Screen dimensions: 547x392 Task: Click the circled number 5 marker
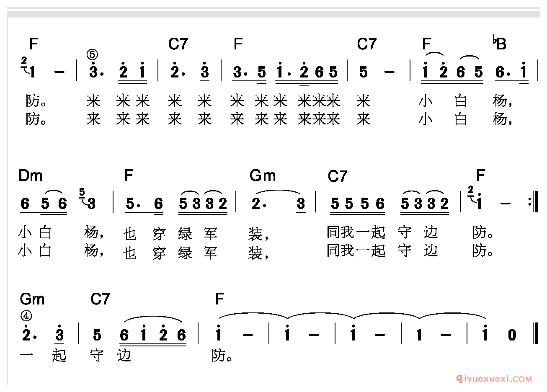coord(93,55)
